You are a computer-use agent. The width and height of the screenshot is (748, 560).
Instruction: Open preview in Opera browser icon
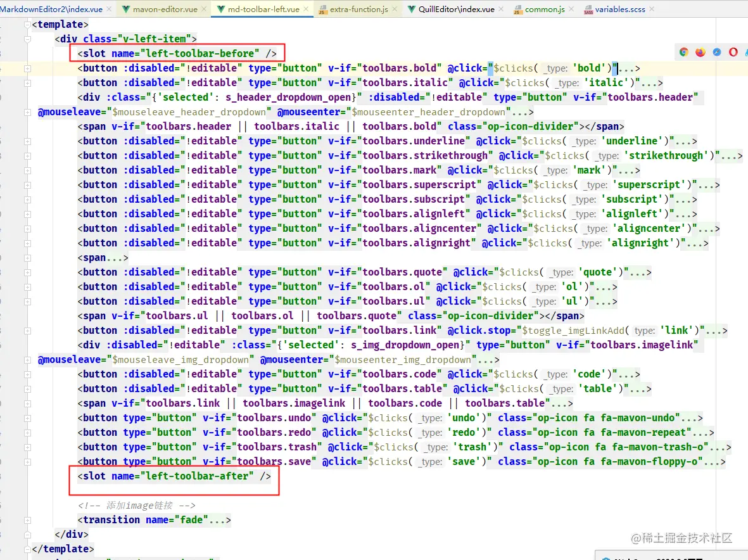[x=733, y=52]
